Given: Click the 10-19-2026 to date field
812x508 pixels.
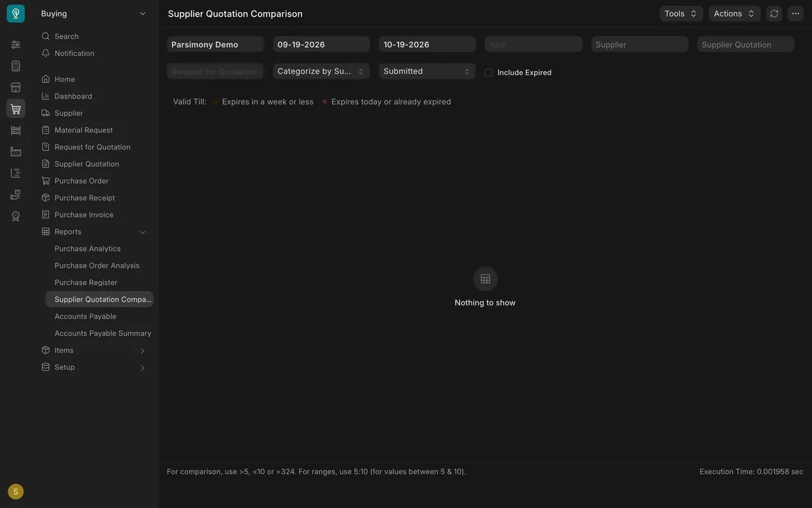Looking at the screenshot, I should pos(428,44).
